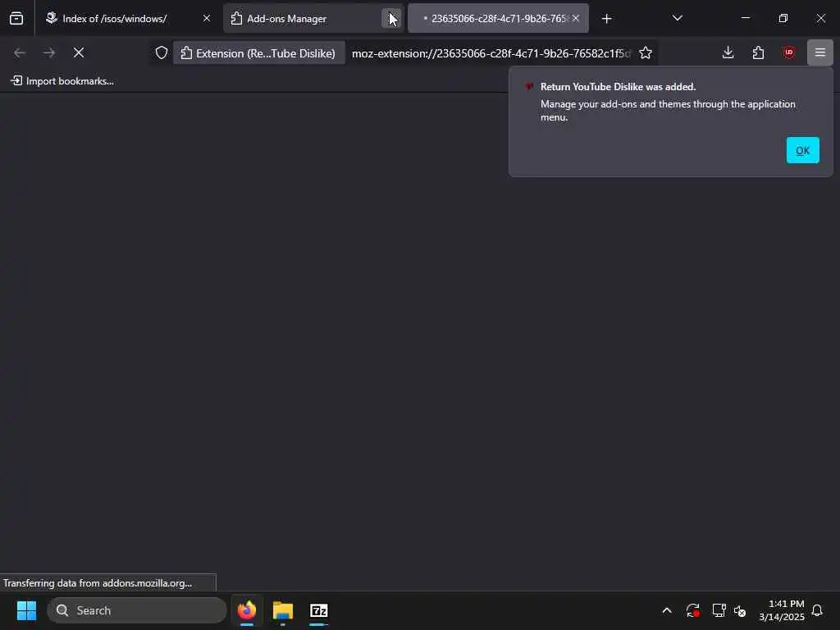Click the muted volume tray icon
Viewport: 840px width, 630px height.
coord(741,610)
